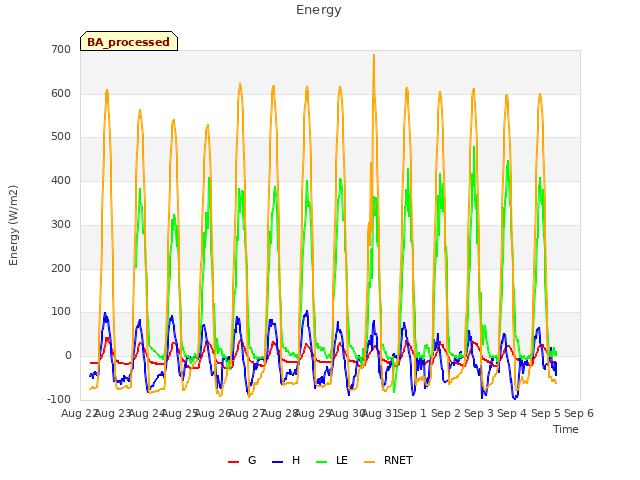Click the blue H legend color marker

click(x=278, y=462)
